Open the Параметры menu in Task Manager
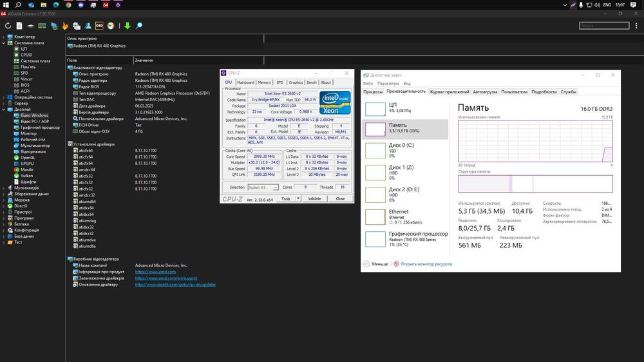 click(x=388, y=83)
